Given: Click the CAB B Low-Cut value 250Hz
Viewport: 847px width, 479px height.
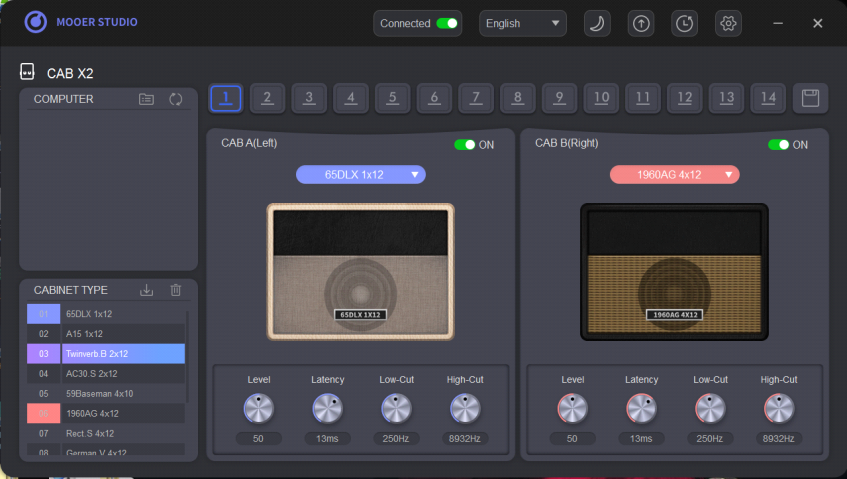Looking at the screenshot, I should (x=710, y=438).
